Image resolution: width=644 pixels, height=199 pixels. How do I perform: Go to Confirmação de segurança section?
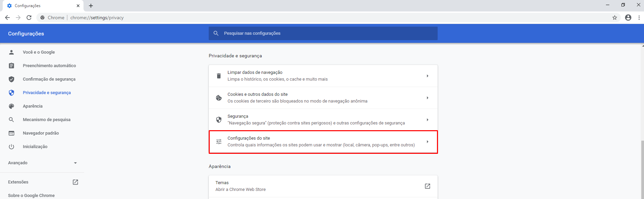point(49,79)
